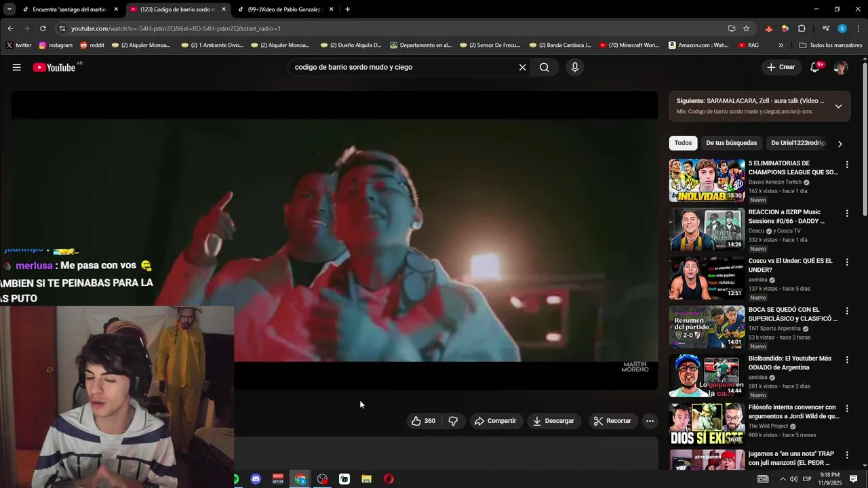Screen dimensions: 868x488
Task: Open the YouTube account avatar menu
Action: (841, 67)
